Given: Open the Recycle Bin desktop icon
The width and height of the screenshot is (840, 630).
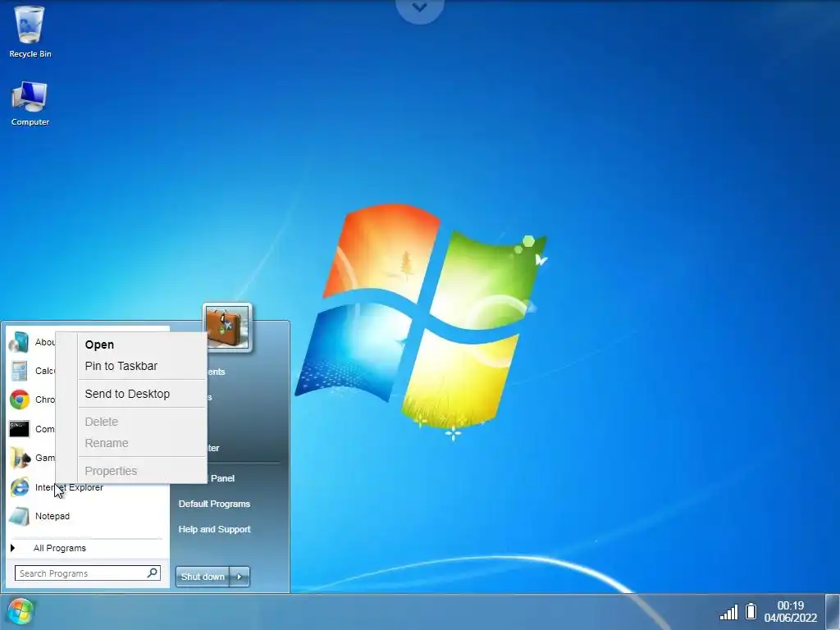Looking at the screenshot, I should point(30,32).
